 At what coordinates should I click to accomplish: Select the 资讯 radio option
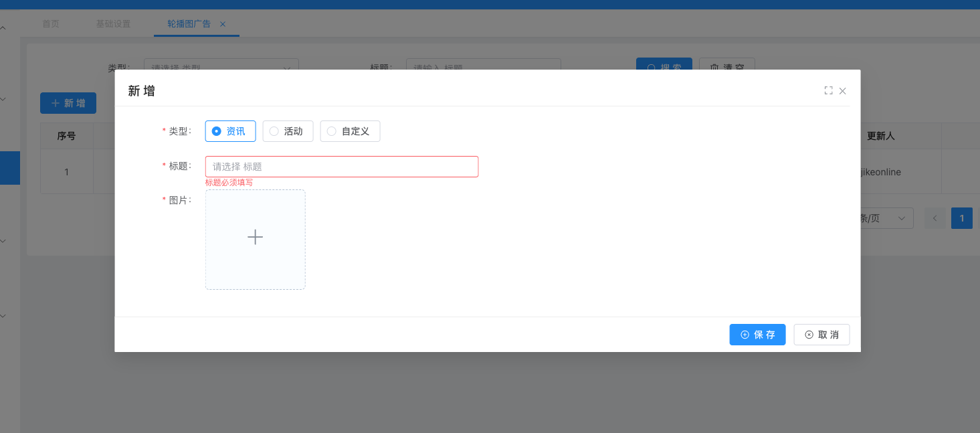coord(230,131)
